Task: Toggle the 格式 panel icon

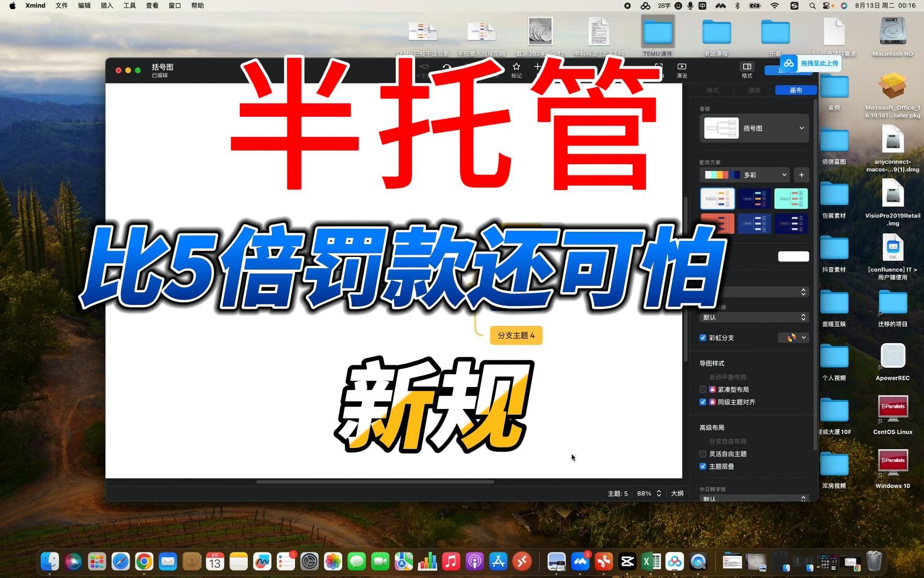Action: click(747, 67)
